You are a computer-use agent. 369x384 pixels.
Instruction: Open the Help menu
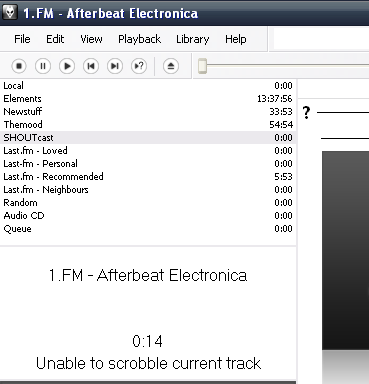tap(236, 39)
